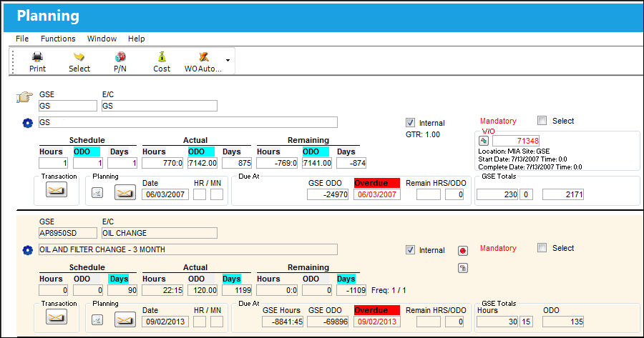Toggle Select checkbox in GS record
The height and width of the screenshot is (338, 644).
pyautogui.click(x=542, y=121)
